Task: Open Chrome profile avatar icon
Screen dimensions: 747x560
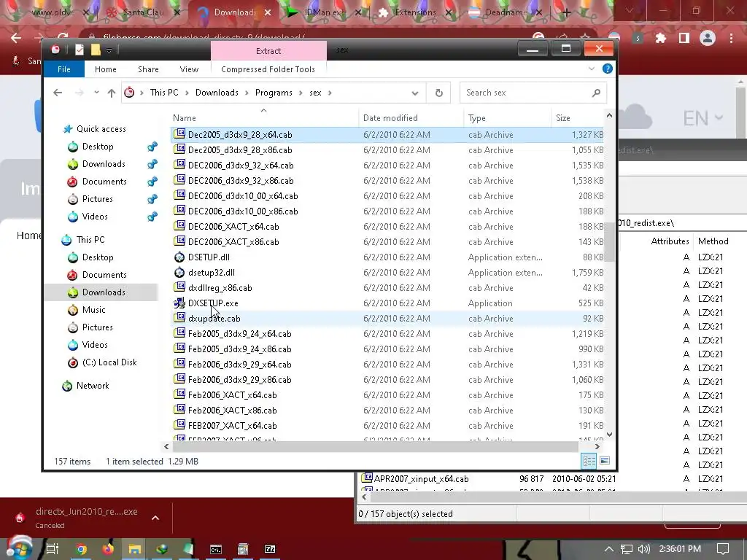Action: point(708,38)
